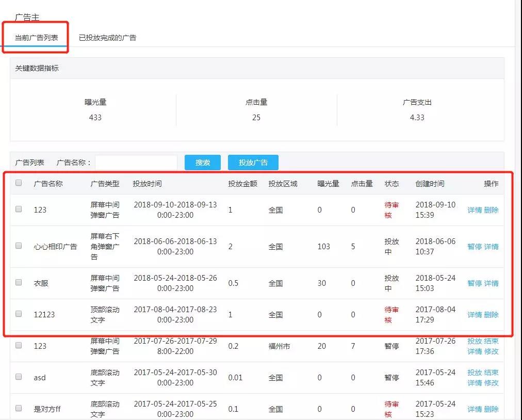Click the ad name 是对方ff
522x420 pixels.
[x=47, y=409]
